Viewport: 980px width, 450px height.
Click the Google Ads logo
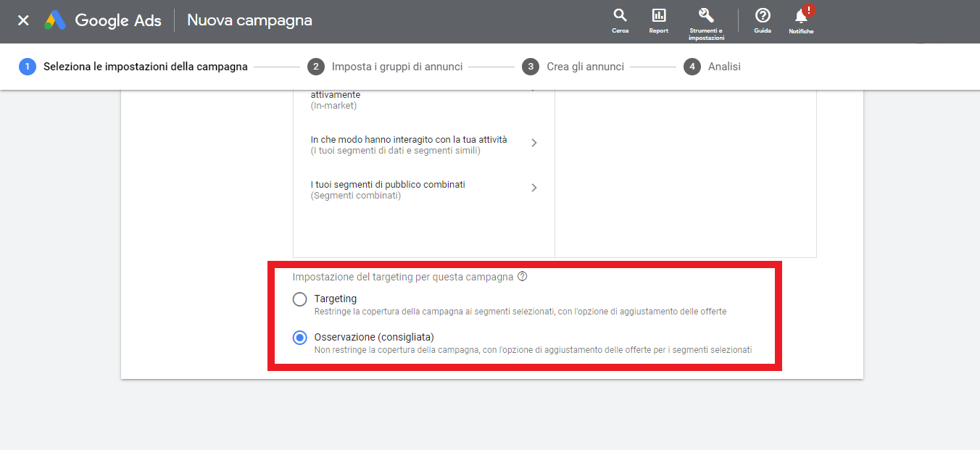(55, 20)
